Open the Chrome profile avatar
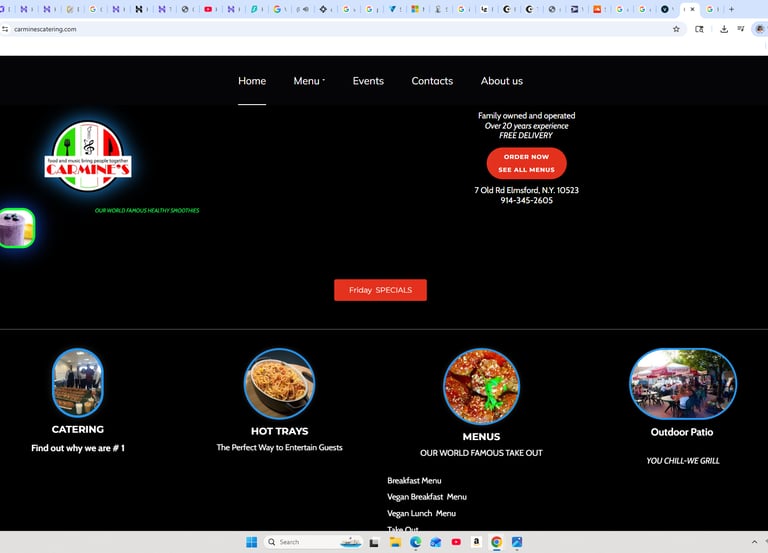Viewport: 768px width, 553px height. click(x=760, y=29)
